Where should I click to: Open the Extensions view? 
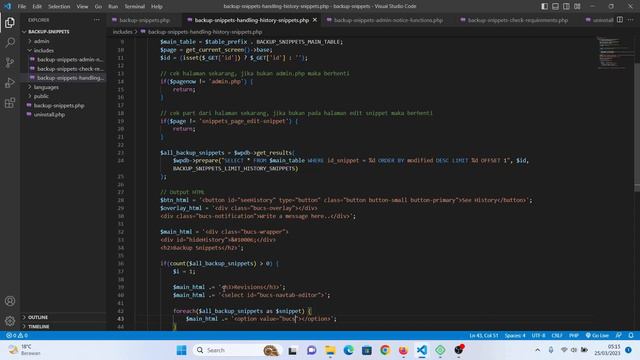[10, 102]
